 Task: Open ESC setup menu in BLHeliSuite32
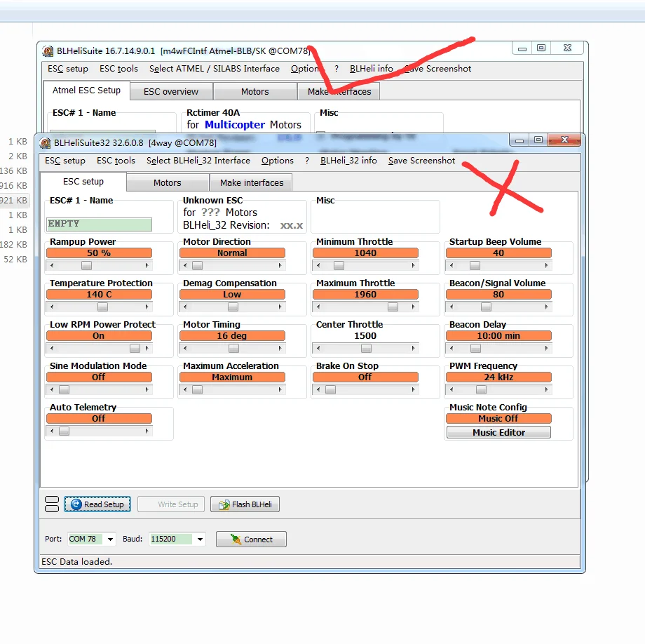(x=65, y=161)
